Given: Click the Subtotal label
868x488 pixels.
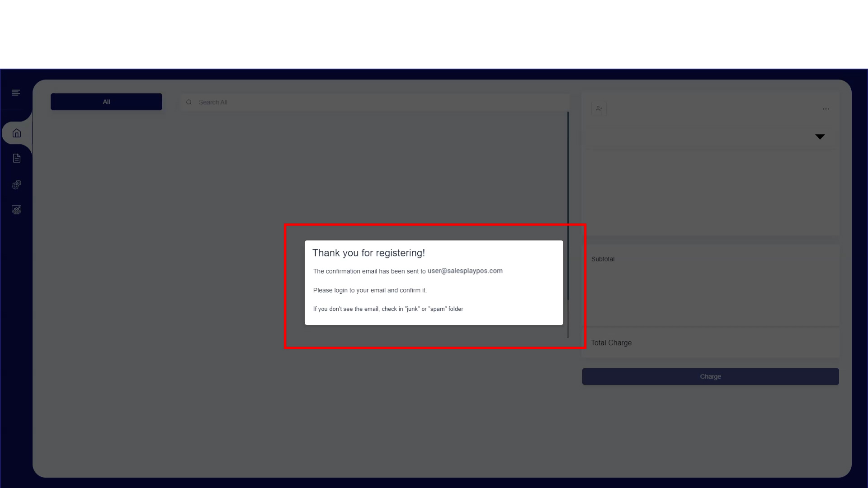Looking at the screenshot, I should [x=603, y=259].
